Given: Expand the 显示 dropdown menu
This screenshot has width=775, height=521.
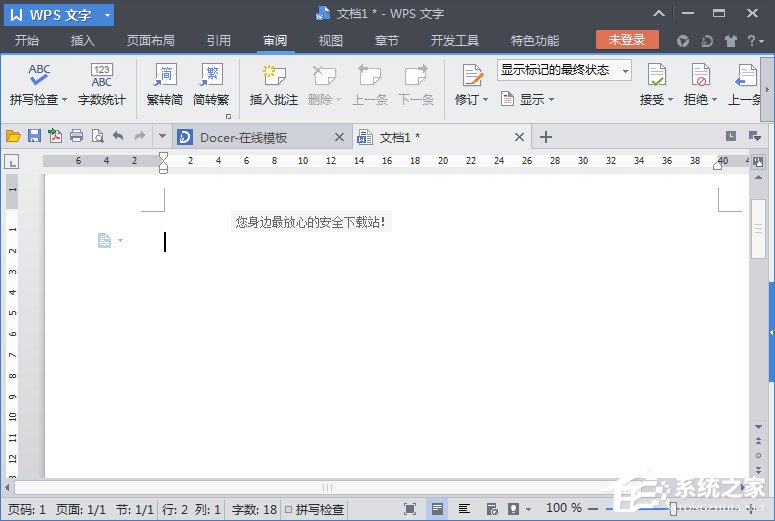Looking at the screenshot, I should pos(550,99).
